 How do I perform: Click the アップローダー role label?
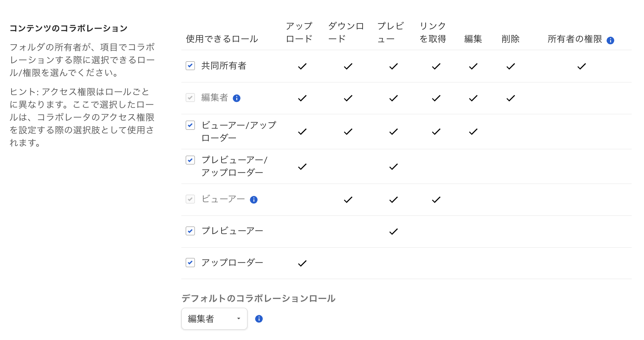tap(232, 263)
